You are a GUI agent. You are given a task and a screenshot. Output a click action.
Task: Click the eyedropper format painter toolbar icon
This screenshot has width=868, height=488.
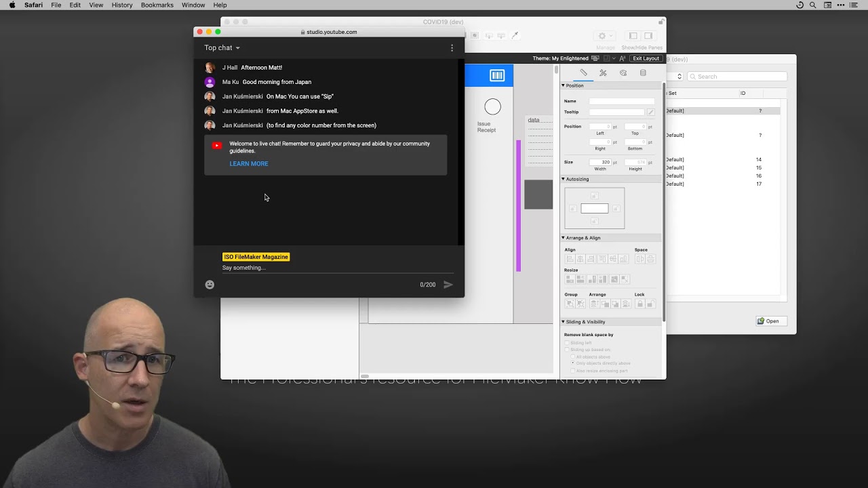tap(515, 35)
